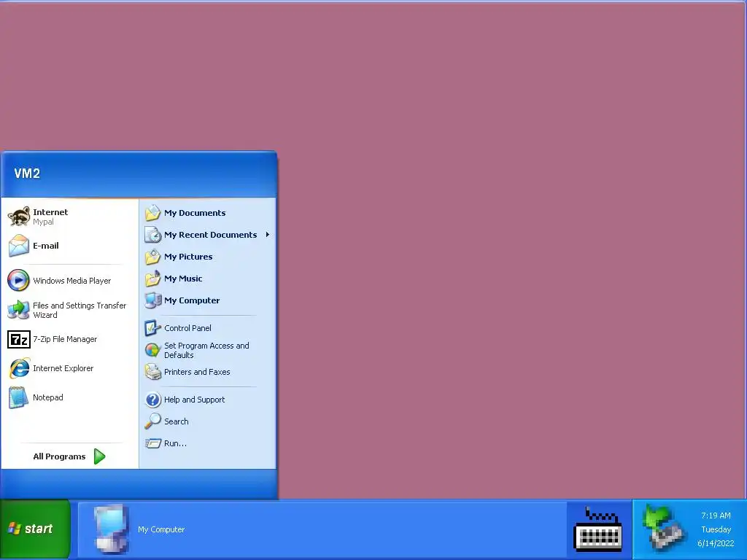Select Internet Explorer menu text

pos(63,368)
